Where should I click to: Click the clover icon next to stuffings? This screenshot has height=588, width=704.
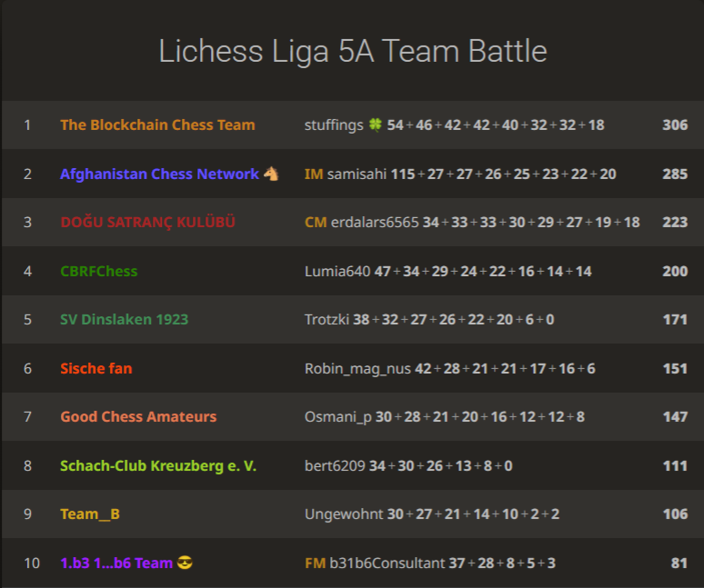click(x=375, y=125)
